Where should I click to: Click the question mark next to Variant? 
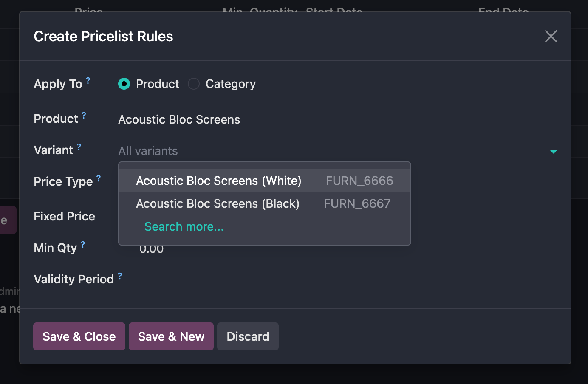point(79,147)
